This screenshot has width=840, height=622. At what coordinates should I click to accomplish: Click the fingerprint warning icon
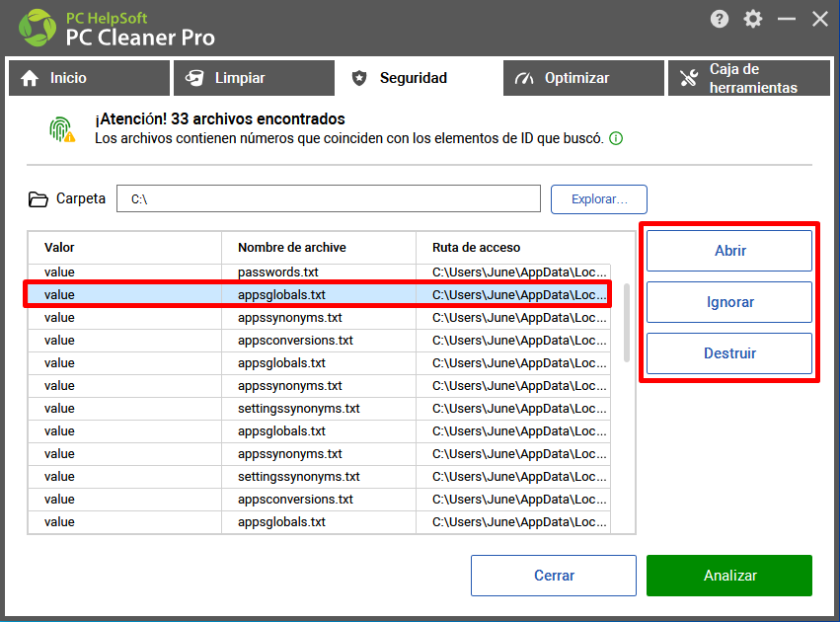coord(62,129)
